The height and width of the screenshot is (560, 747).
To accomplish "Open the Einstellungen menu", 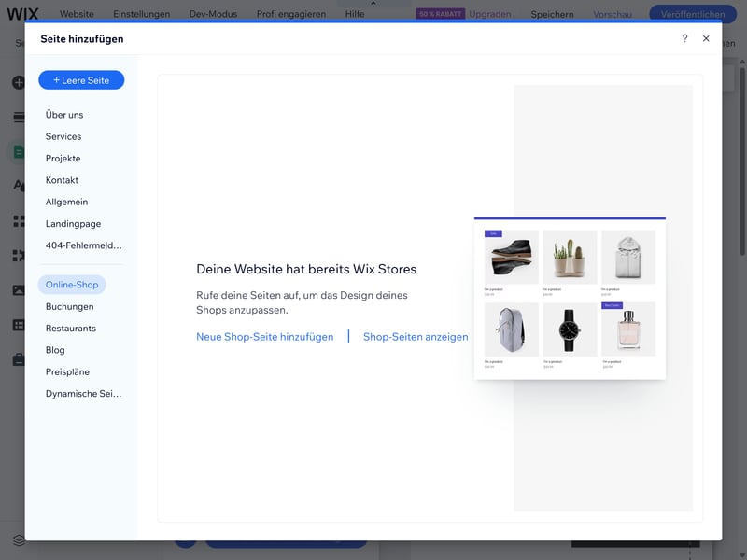I will click(142, 14).
